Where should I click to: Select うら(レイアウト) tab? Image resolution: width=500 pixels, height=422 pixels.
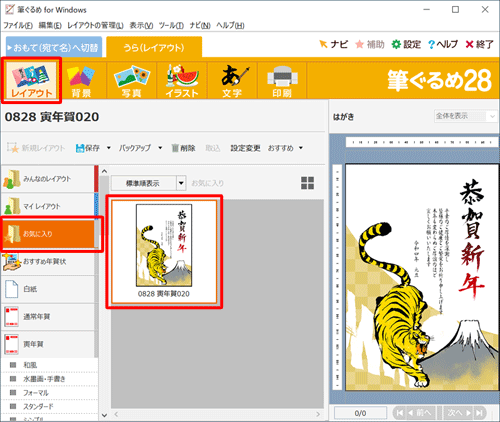pyautogui.click(x=154, y=47)
